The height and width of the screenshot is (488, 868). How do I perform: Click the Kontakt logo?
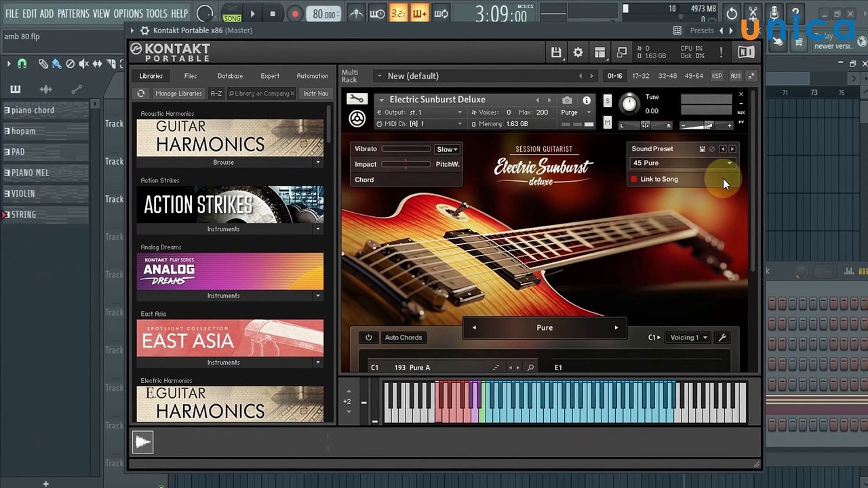[x=170, y=52]
